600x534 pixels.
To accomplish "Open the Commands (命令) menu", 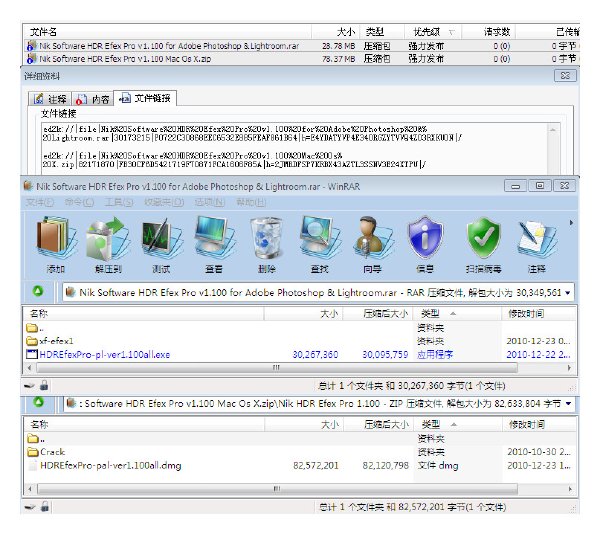I will tap(79, 202).
